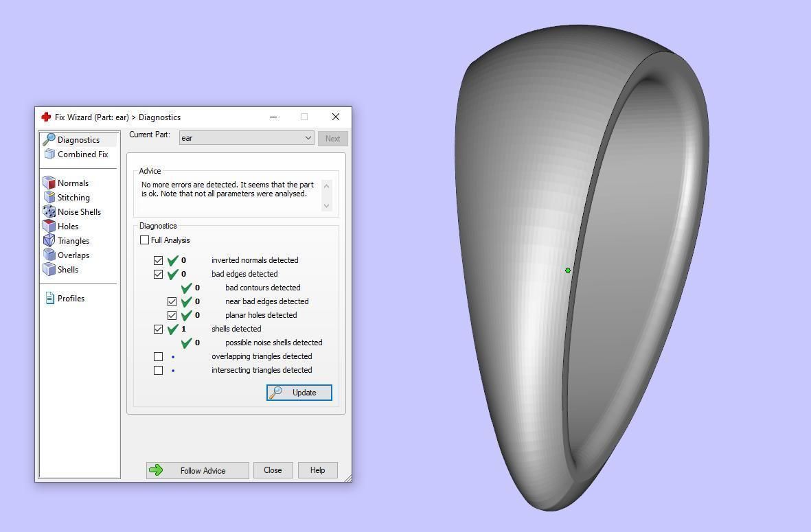Click the green point on the ear model
This screenshot has width=811, height=532.
[568, 270]
